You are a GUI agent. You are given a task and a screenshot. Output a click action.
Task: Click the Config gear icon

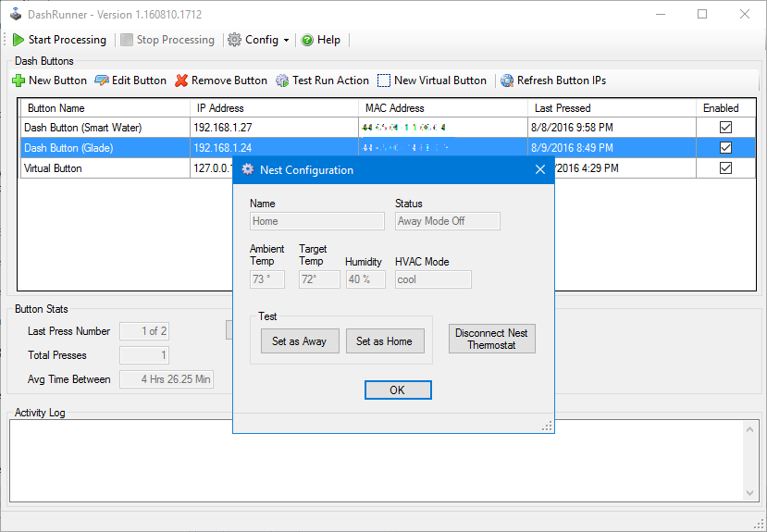coord(235,40)
